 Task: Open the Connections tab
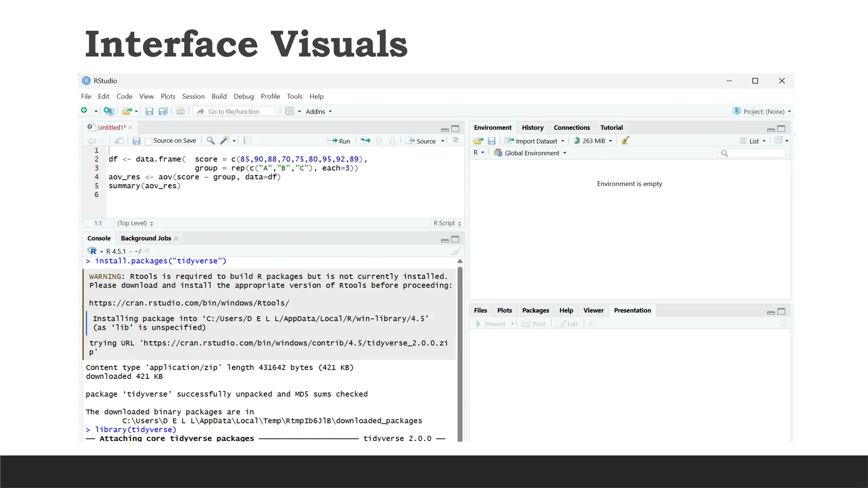(x=572, y=128)
